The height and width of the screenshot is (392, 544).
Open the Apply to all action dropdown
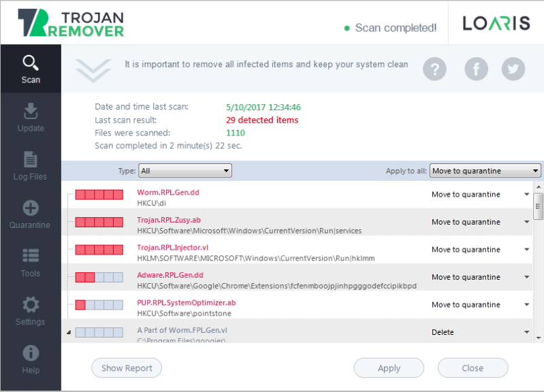485,171
